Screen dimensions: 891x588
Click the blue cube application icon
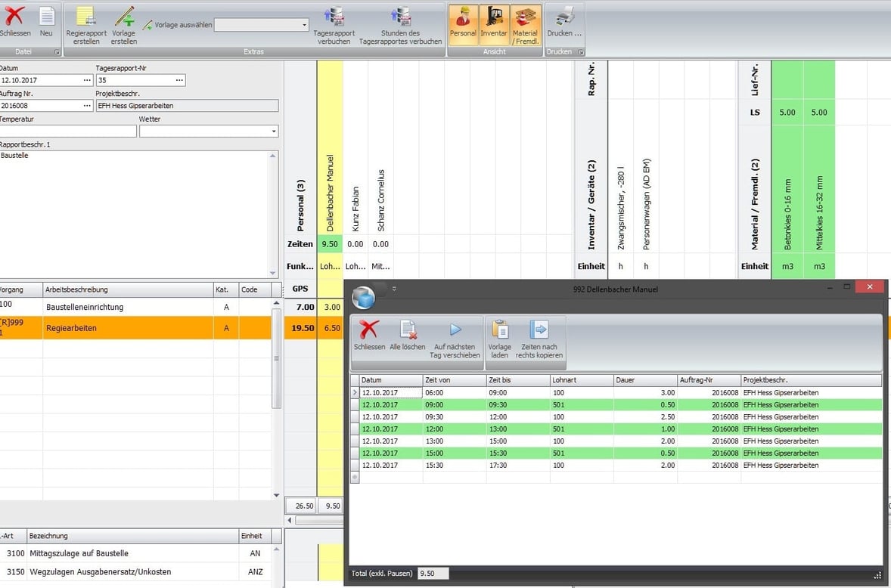point(364,298)
